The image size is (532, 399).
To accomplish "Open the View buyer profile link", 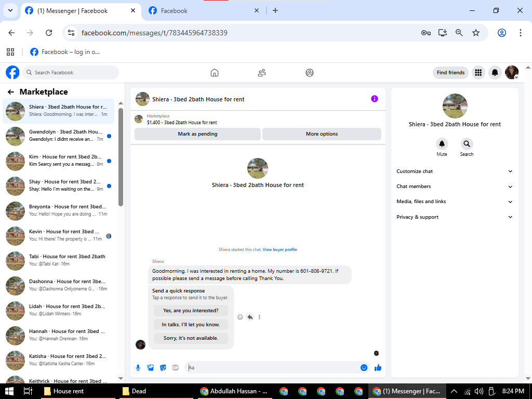I will coord(280,249).
